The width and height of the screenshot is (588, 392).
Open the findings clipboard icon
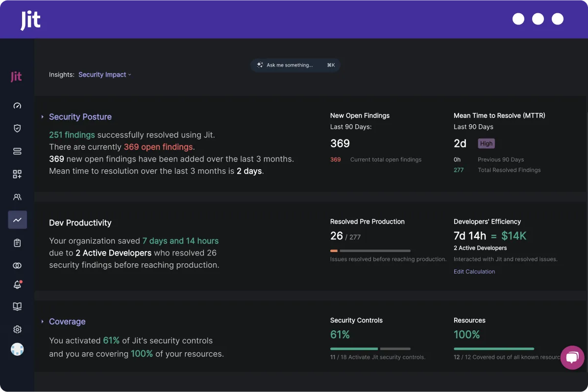17,242
